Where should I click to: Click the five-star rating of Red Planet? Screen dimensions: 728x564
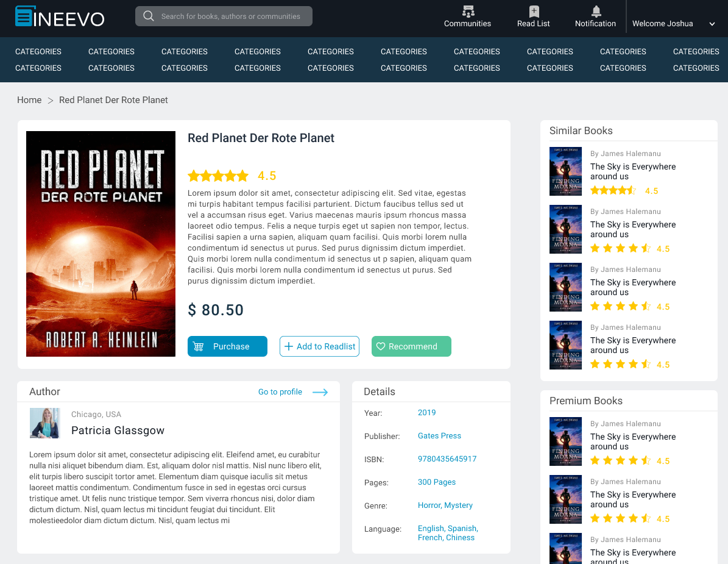tap(218, 176)
